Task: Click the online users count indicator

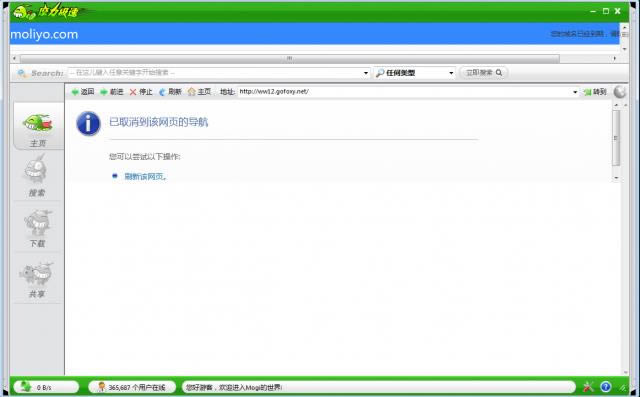Action: [x=132, y=387]
